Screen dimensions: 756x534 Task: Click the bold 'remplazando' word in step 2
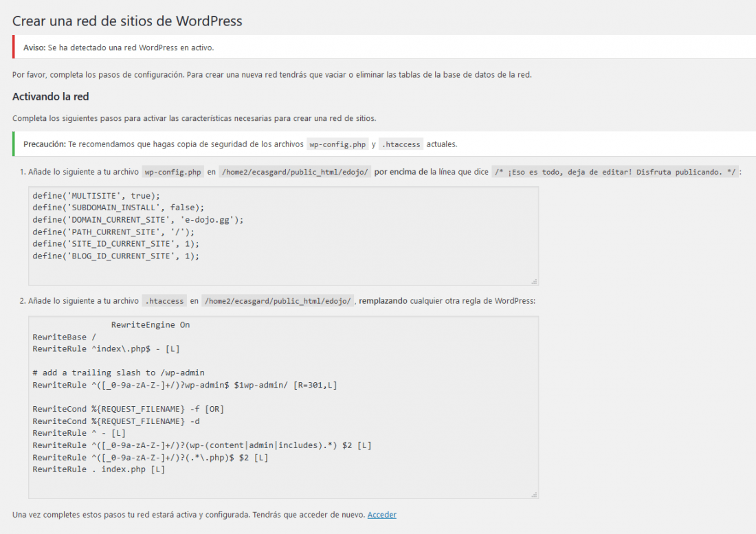pyautogui.click(x=383, y=301)
